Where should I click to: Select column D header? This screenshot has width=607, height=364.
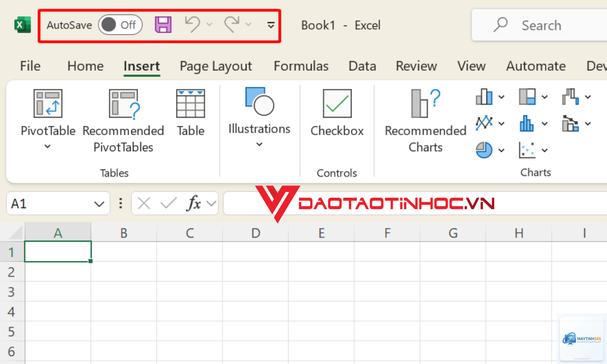point(256,233)
